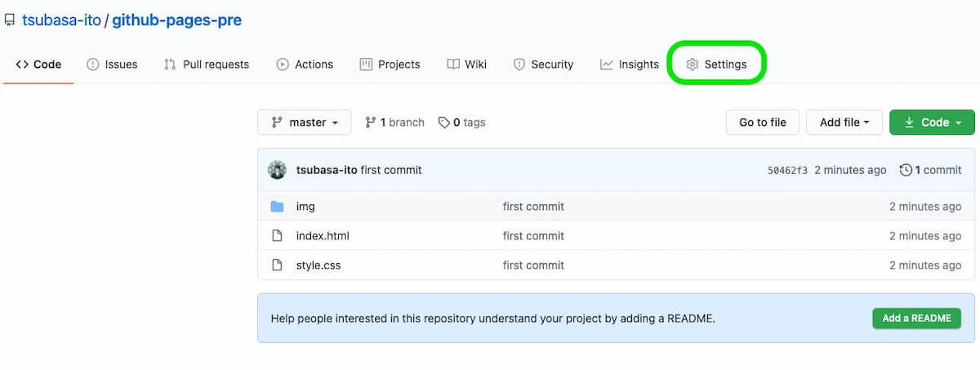Viewport: 980px width, 370px height.
Task: Open the latest 'first commit' message in commit bar
Action: 391,170
